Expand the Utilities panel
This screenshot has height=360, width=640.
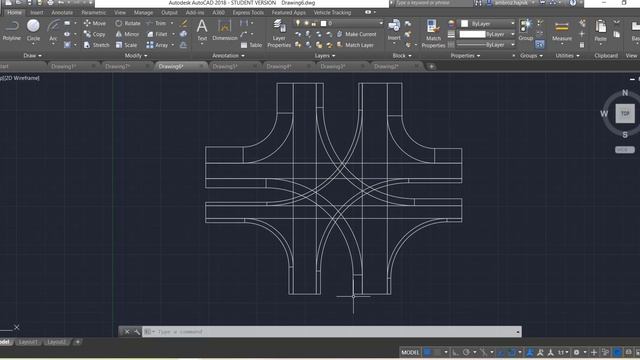(567, 56)
